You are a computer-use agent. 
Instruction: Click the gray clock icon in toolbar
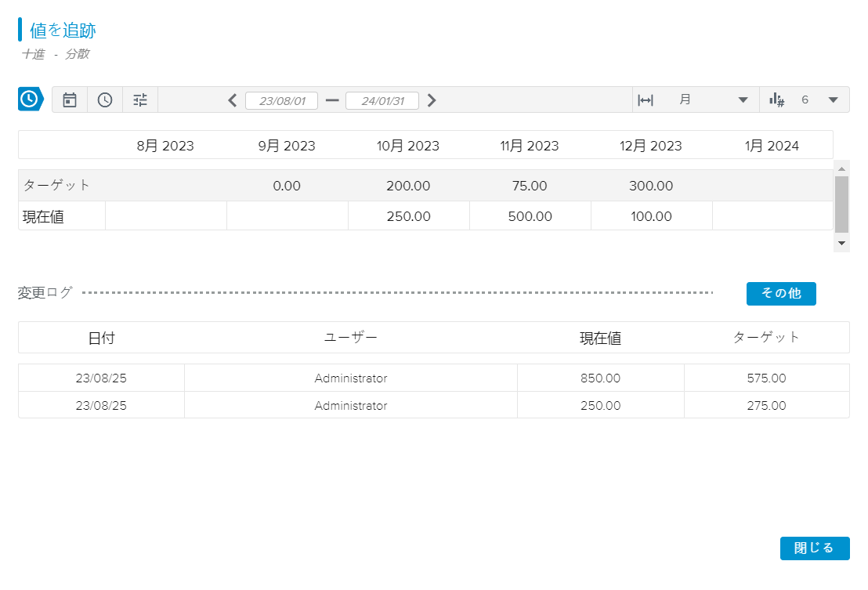pos(105,100)
